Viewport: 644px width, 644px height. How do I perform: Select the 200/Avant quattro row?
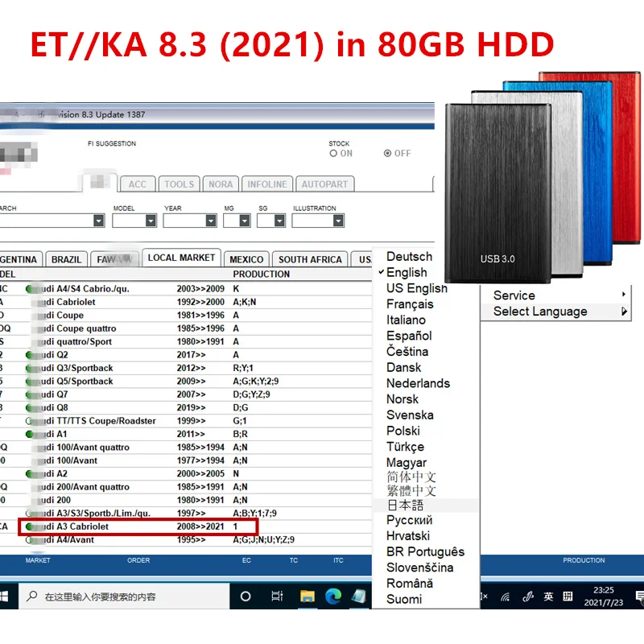point(186,487)
